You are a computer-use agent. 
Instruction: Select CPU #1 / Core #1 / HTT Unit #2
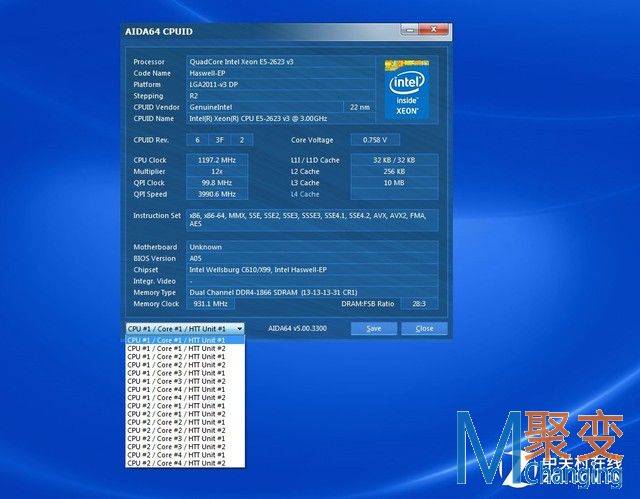tap(185, 348)
